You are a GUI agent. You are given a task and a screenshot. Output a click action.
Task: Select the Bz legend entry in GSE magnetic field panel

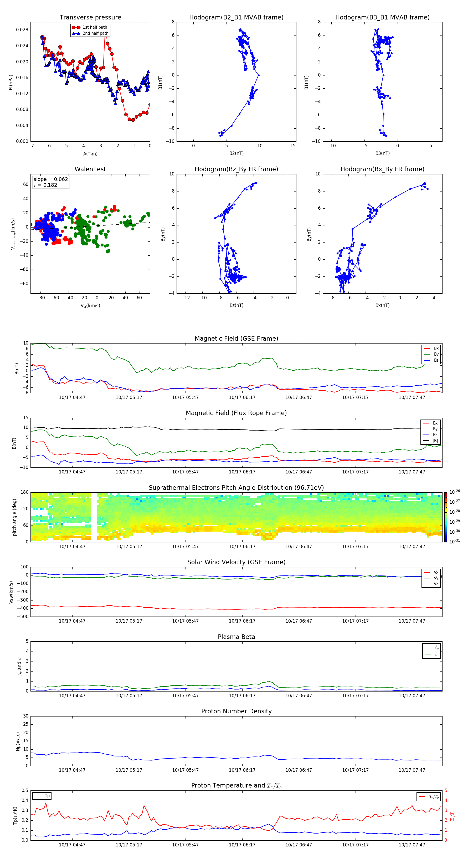pos(431,360)
